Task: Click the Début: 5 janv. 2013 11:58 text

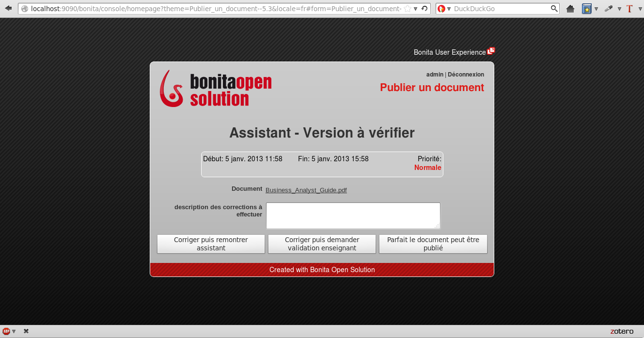Action: 243,159
